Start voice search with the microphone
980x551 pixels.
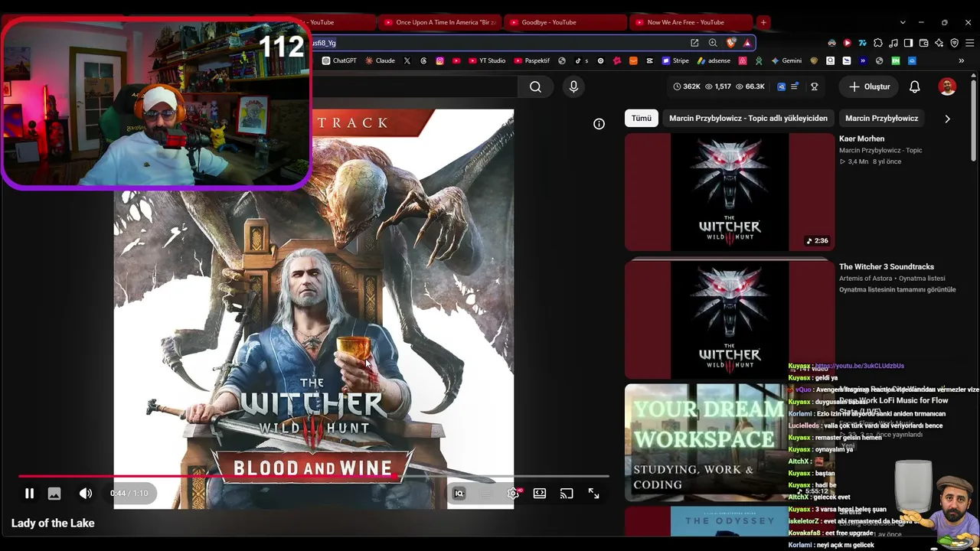573,86
